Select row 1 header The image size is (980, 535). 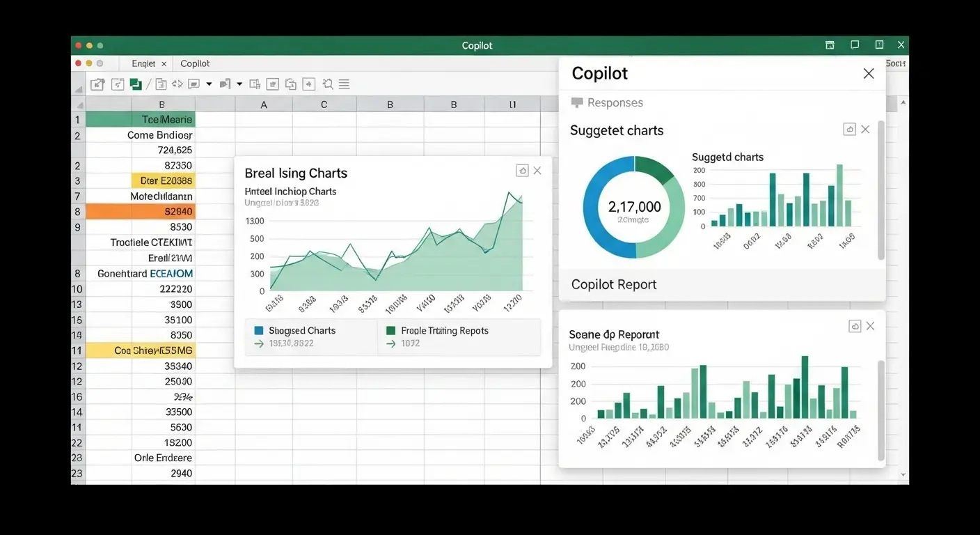(77, 119)
